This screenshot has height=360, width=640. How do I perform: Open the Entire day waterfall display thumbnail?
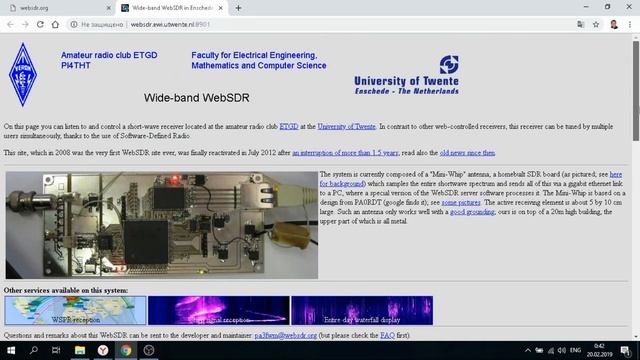pyautogui.click(x=362, y=311)
